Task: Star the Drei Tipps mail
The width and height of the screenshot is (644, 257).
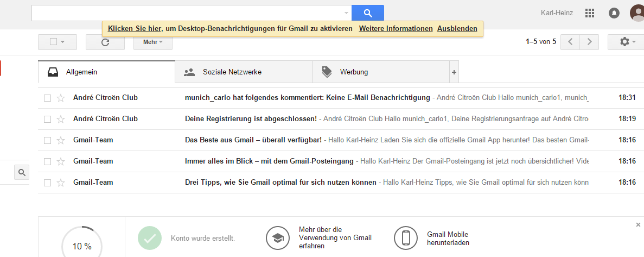Action: click(x=61, y=183)
